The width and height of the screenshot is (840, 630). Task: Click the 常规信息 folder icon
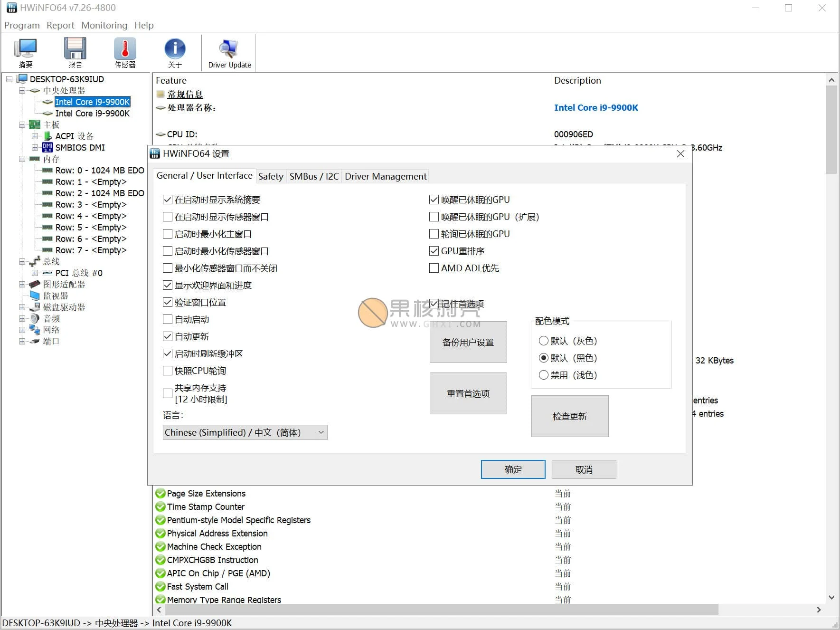coord(160,94)
